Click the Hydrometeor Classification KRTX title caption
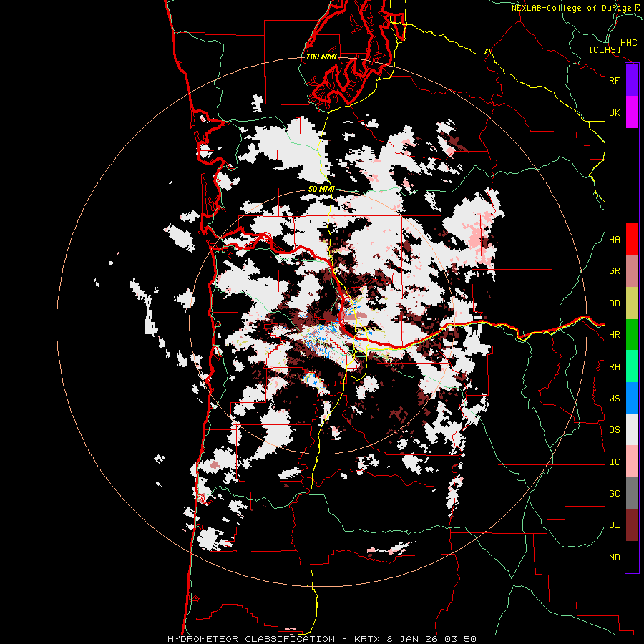 321,639
